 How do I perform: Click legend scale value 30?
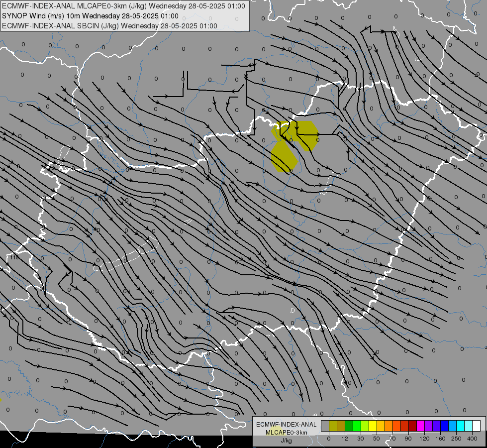(361, 439)
